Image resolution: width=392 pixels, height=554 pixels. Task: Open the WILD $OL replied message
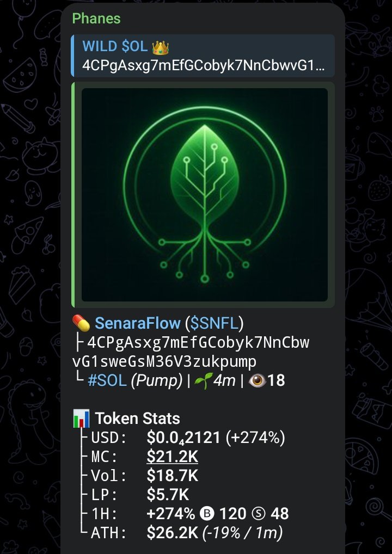click(203, 56)
